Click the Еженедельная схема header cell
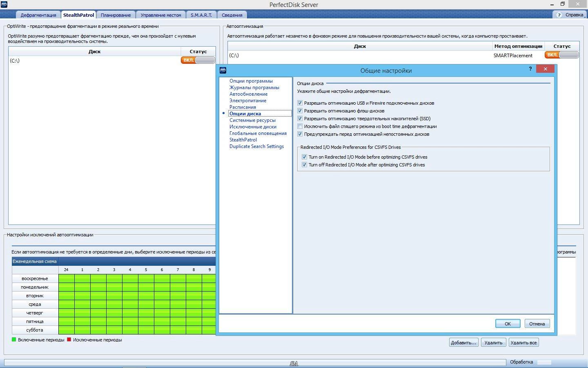The image size is (588, 368). 35,261
